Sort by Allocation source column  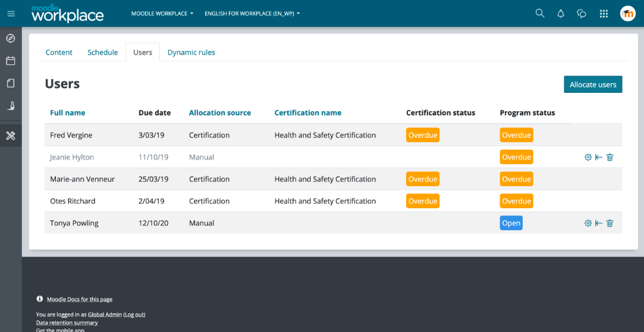[220, 112]
